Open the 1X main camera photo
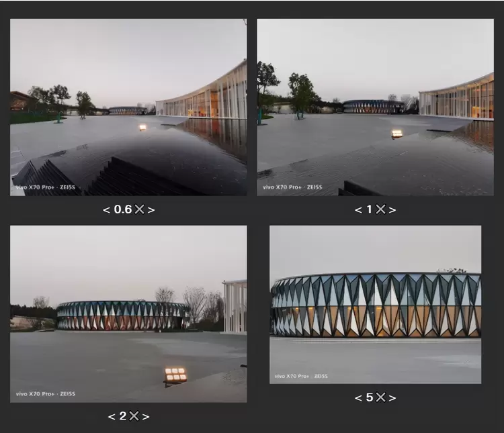Image resolution: width=504 pixels, height=433 pixels. click(375, 107)
